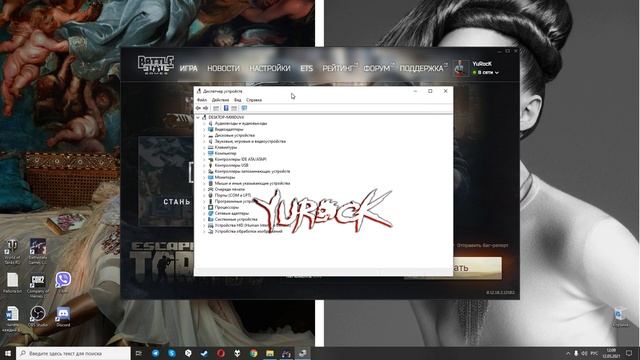
Task: Open the В сети status dropdown
Action: tap(486, 73)
